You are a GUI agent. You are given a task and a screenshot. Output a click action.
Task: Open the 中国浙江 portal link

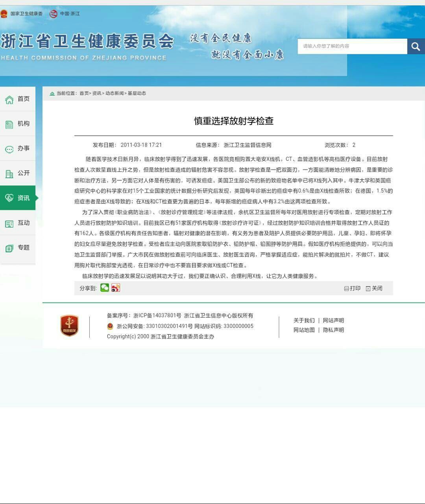click(65, 14)
